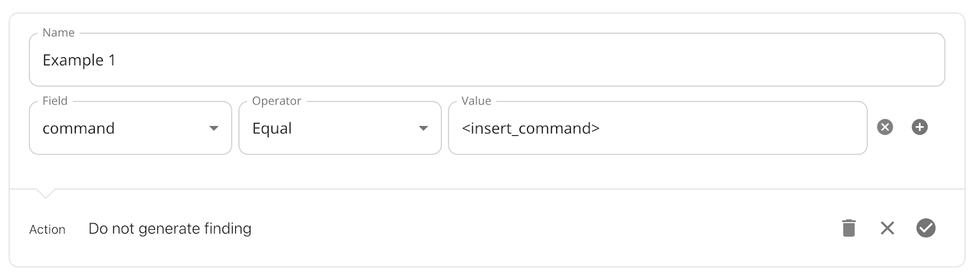Image resolution: width=980 pixels, height=277 pixels.
Task: Add a new condition with the plus icon
Action: pos(919,127)
